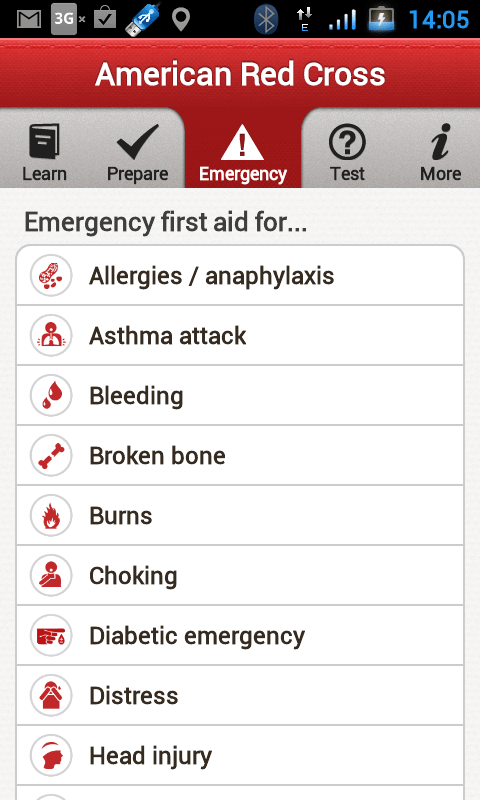Tap the flame Burns icon

(x=50, y=515)
